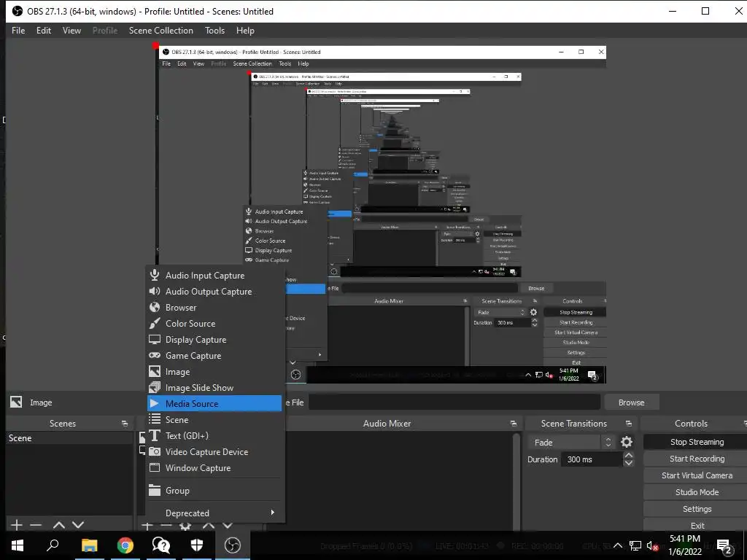Image resolution: width=747 pixels, height=560 pixels.
Task: Pick Color Source brush entry
Action: [x=214, y=323]
